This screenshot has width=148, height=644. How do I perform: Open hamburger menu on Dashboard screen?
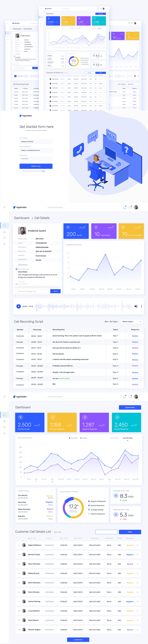coord(4,397)
